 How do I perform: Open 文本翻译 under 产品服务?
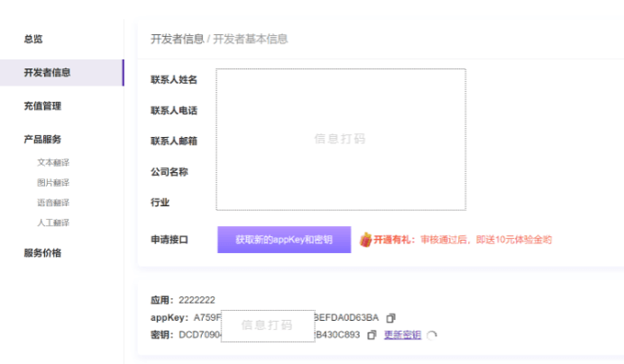(x=53, y=163)
